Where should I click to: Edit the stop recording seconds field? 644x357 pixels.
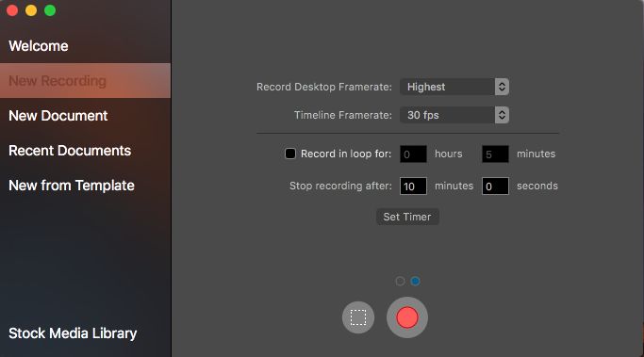tap(495, 186)
